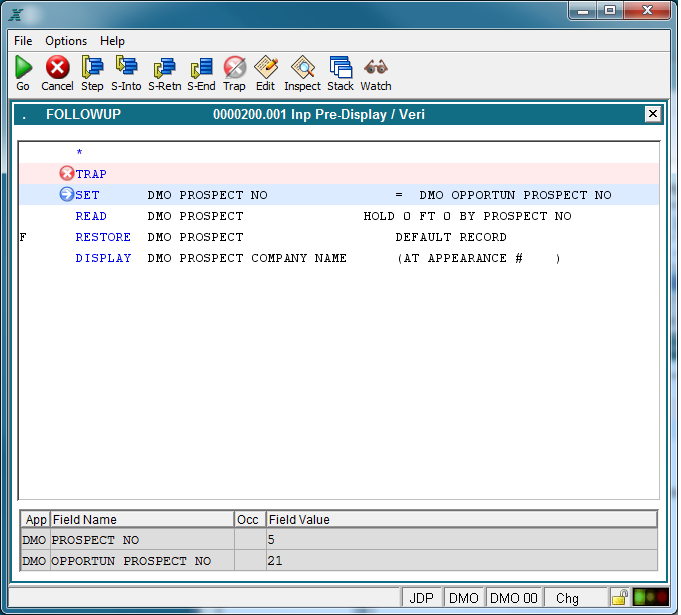
Task: Click the Field Name column header
Action: tap(142, 519)
